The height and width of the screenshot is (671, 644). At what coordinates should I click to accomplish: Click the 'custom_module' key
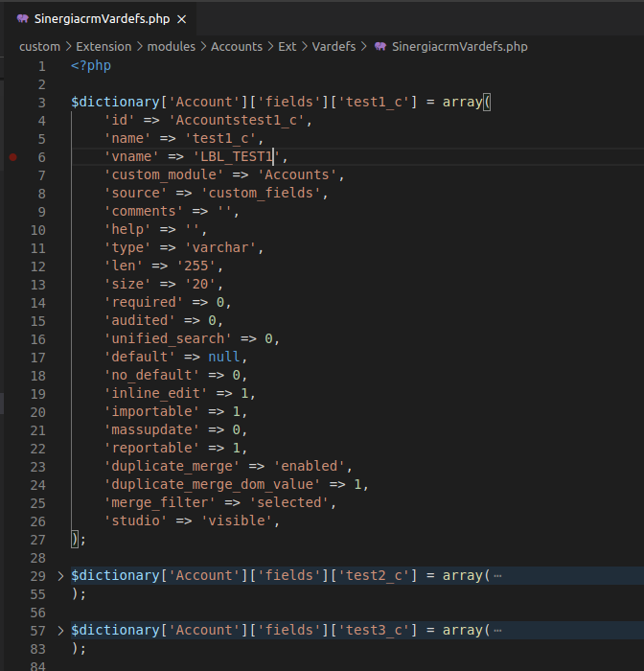[x=164, y=175]
